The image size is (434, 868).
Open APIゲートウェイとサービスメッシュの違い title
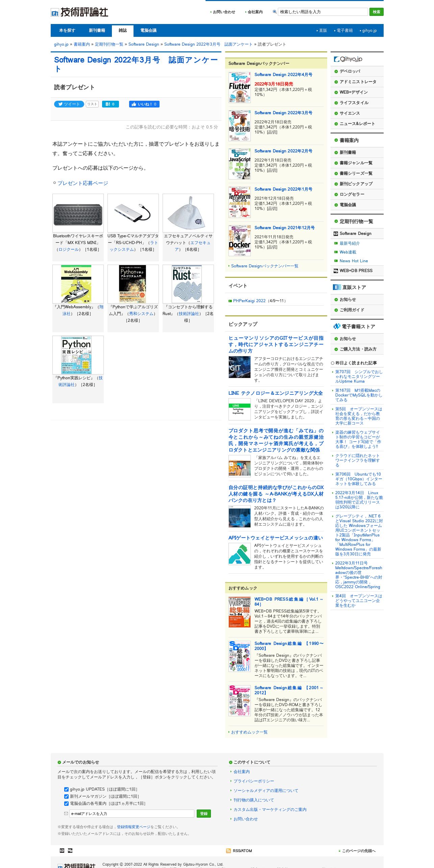275,538
